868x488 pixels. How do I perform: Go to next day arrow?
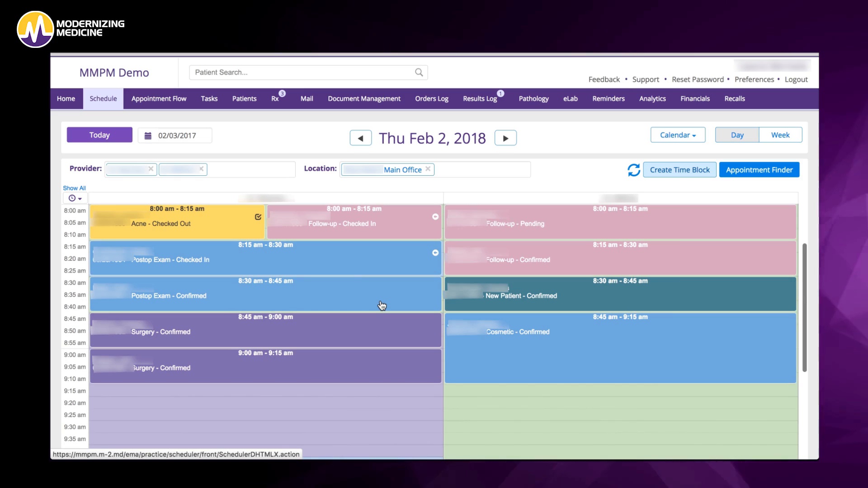click(x=505, y=138)
